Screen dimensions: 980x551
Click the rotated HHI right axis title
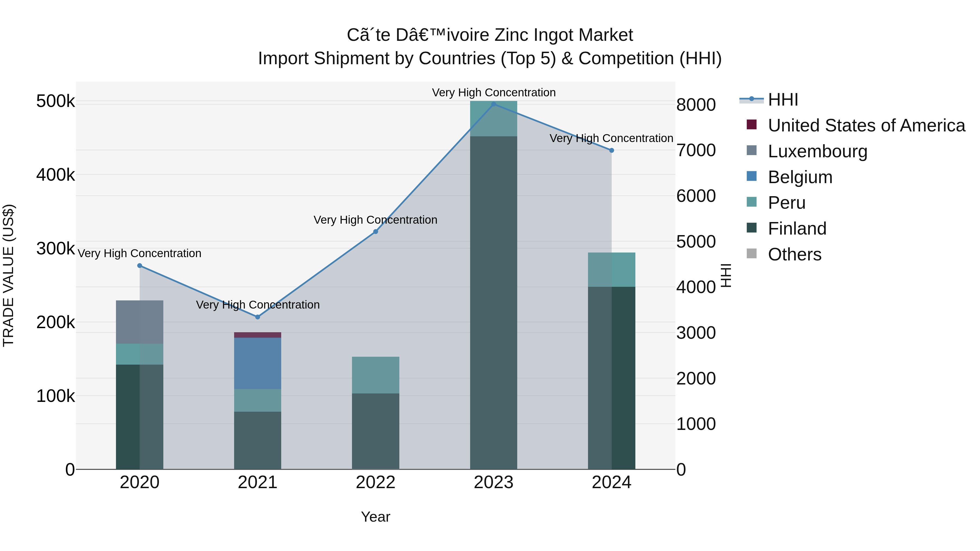(726, 275)
